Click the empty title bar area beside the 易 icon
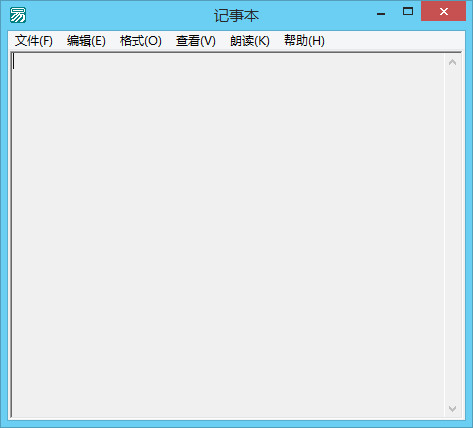 click(x=118, y=15)
